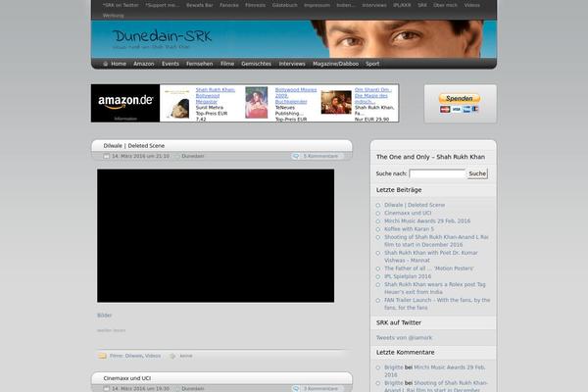
Task: Open the Filme navigation menu item
Action: point(227,64)
